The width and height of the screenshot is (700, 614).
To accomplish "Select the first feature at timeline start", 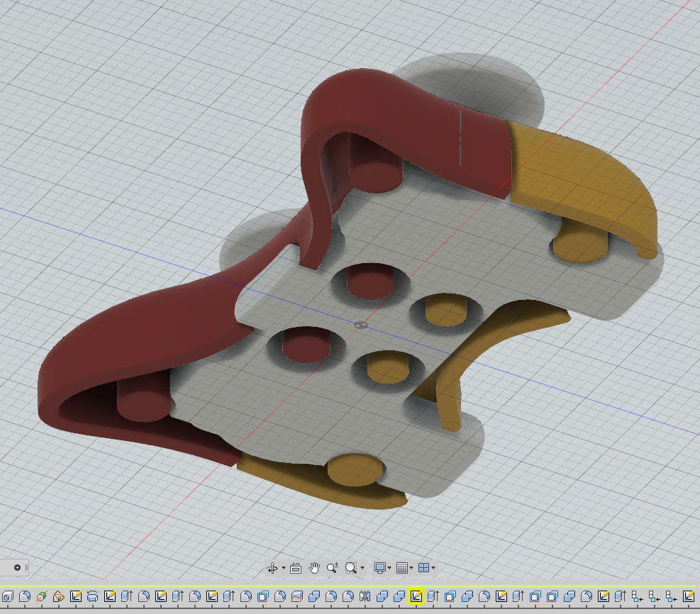I will [8, 596].
